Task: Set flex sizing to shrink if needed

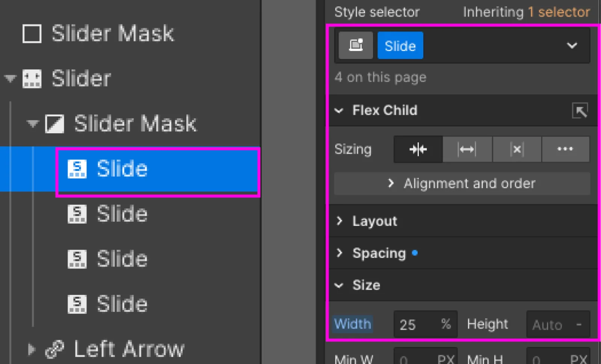Action: (x=418, y=149)
